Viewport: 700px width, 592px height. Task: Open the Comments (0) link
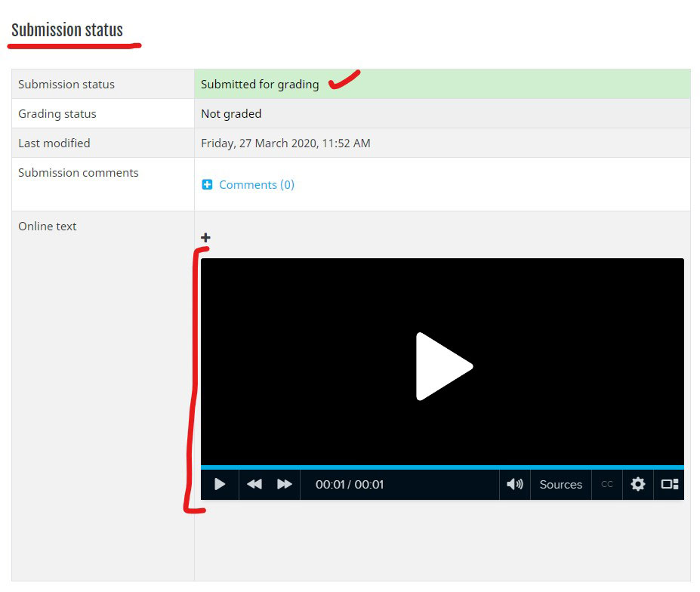(x=257, y=185)
